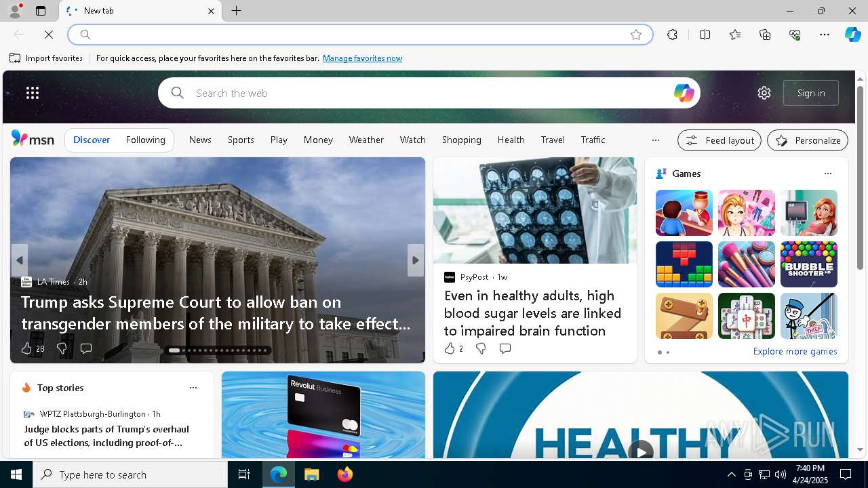Image resolution: width=868 pixels, height=488 pixels.
Task: Click the Copilot icon in search box
Action: [x=684, y=93]
